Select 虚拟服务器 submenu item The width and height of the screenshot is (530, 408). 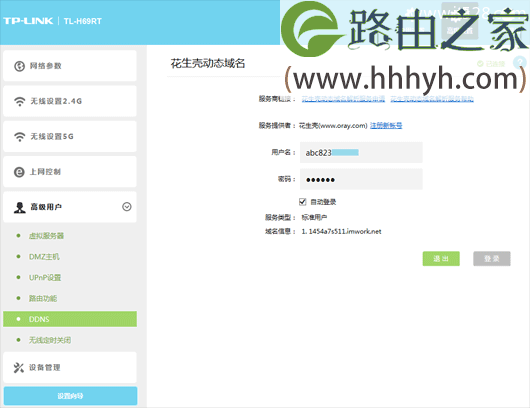point(46,236)
